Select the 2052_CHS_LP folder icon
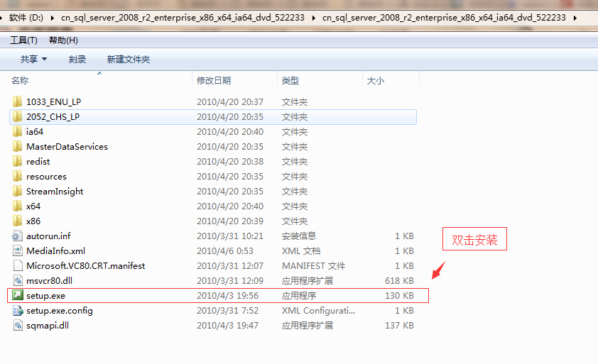Image resolution: width=598 pixels, height=364 pixels. click(x=17, y=116)
